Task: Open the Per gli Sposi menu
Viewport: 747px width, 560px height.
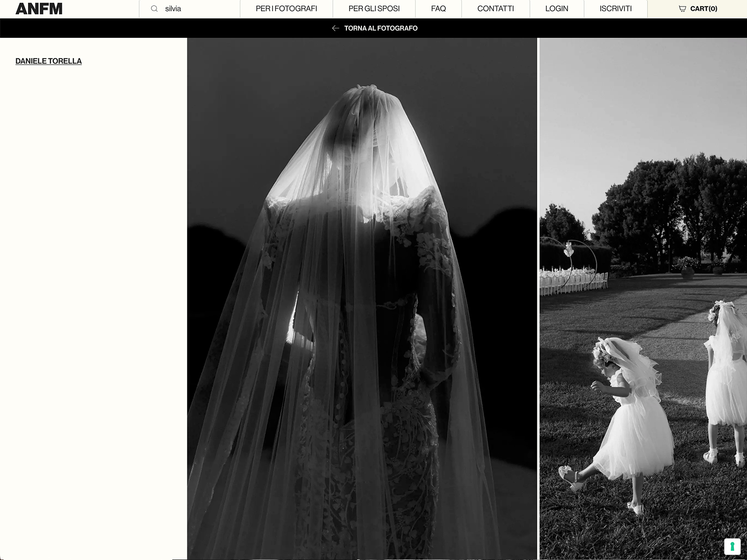Action: pyautogui.click(x=374, y=9)
